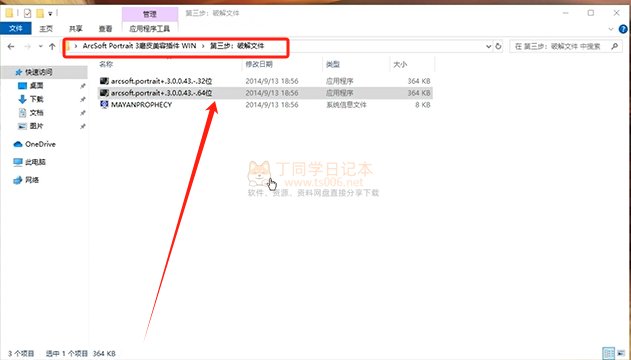This screenshot has width=631, height=360.
Task: Open 桌面 in the navigation pane
Action: pos(36,86)
